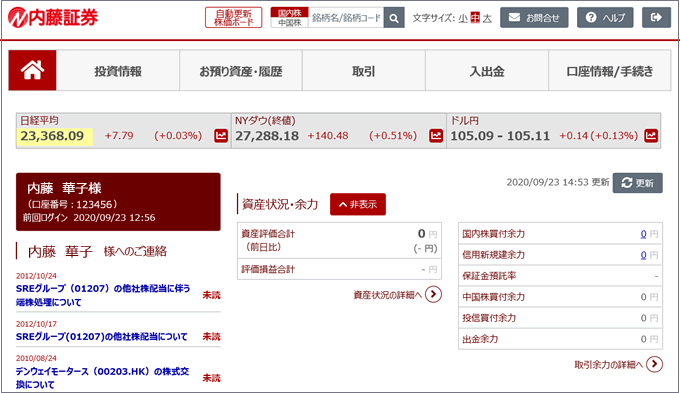This screenshot has width=680, height=393.
Task: Set text size to 小
Action: point(463,18)
